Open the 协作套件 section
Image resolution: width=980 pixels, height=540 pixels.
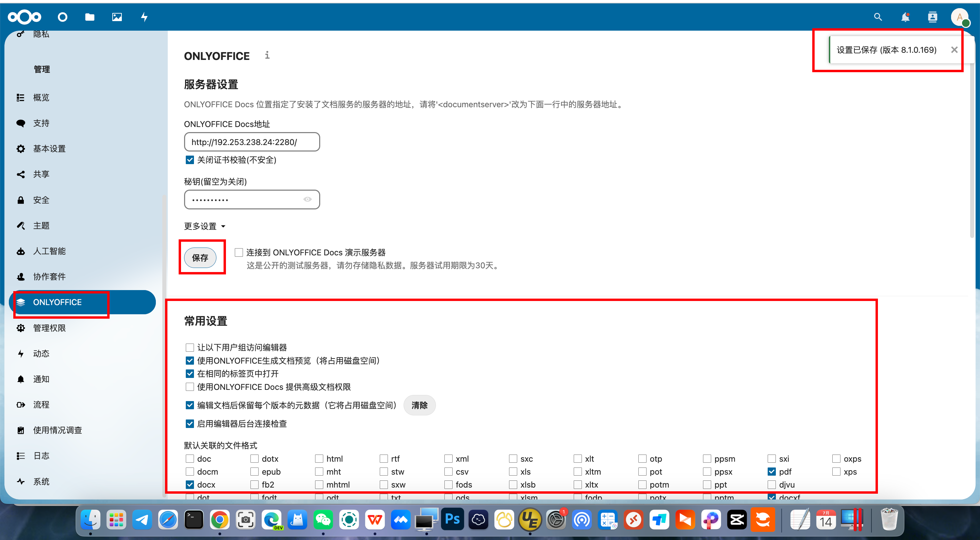82,276
